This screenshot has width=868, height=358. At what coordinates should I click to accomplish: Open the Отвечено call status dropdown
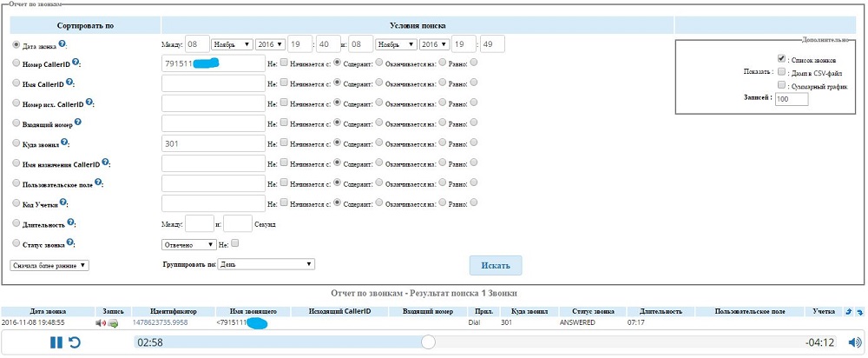point(188,245)
